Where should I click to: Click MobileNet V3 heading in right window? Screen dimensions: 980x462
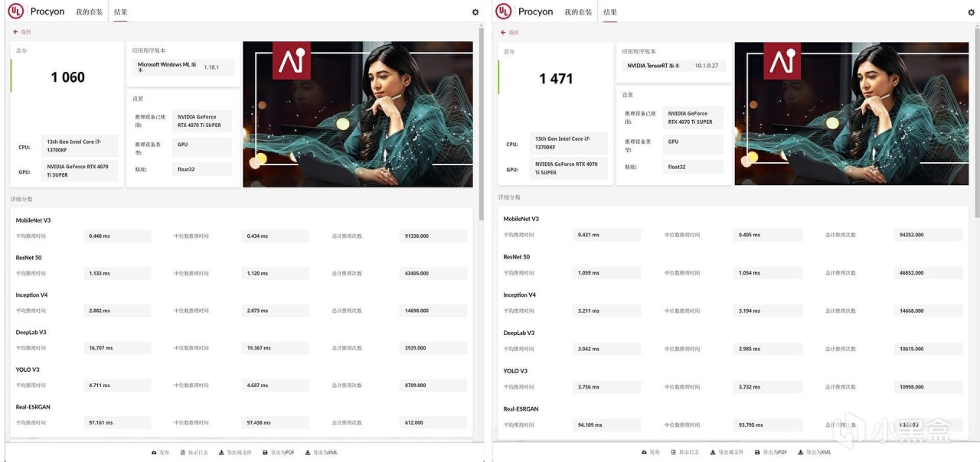click(521, 219)
